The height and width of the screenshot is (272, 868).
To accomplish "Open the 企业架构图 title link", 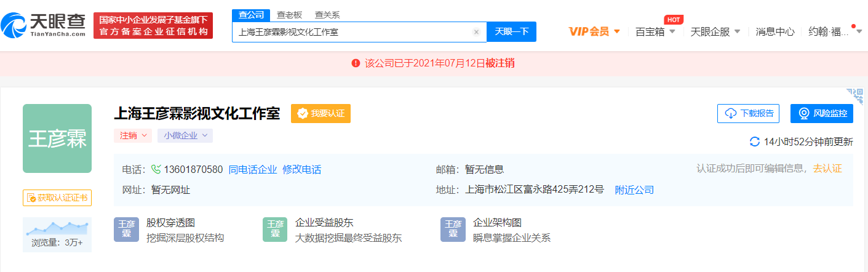I will [x=497, y=223].
